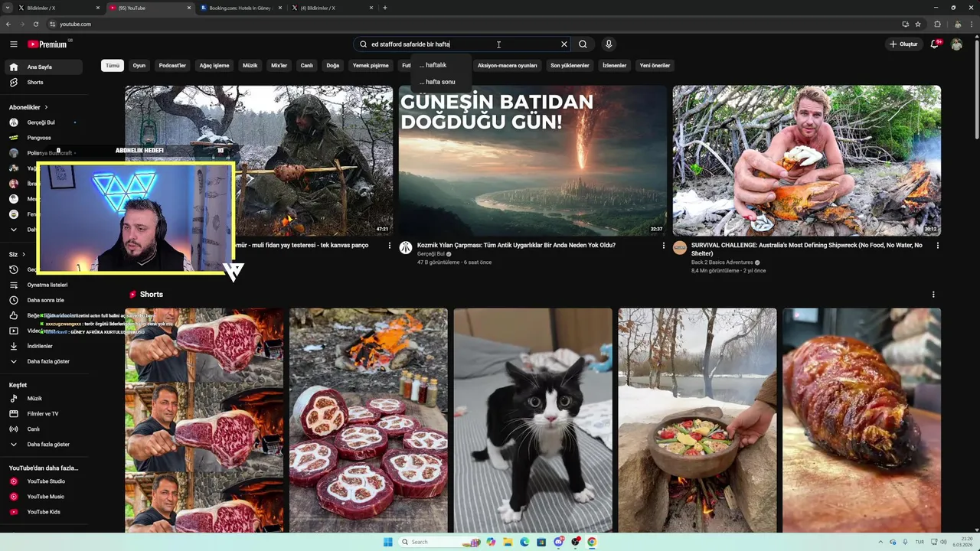Switch to the Booking.com browser tab
The width and height of the screenshot is (980, 551).
click(241, 8)
